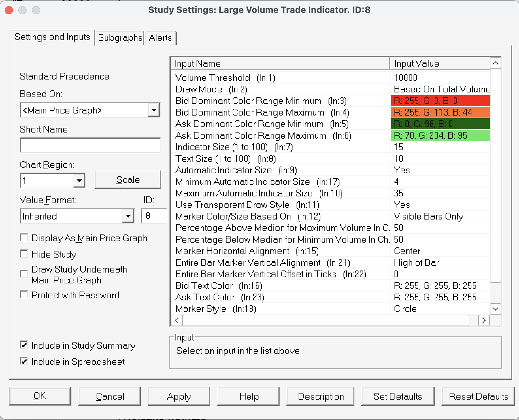
Task: Click the vertical scrollbar thumb
Action: (496, 176)
